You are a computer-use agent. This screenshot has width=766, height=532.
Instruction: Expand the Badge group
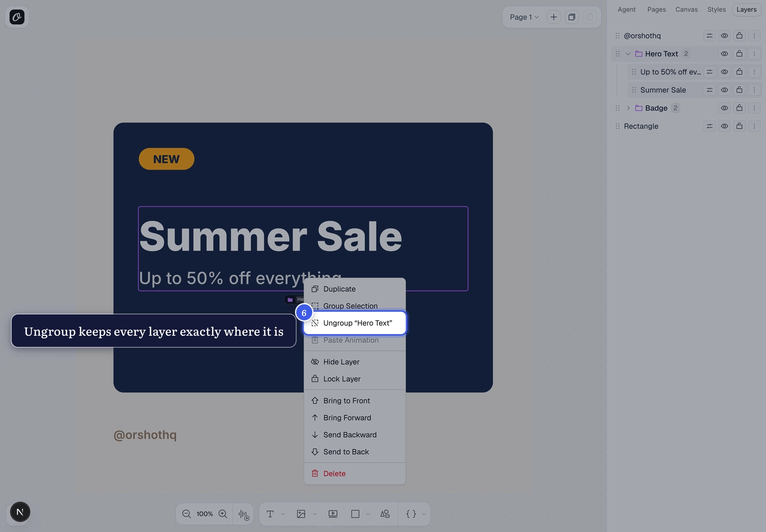coord(628,108)
